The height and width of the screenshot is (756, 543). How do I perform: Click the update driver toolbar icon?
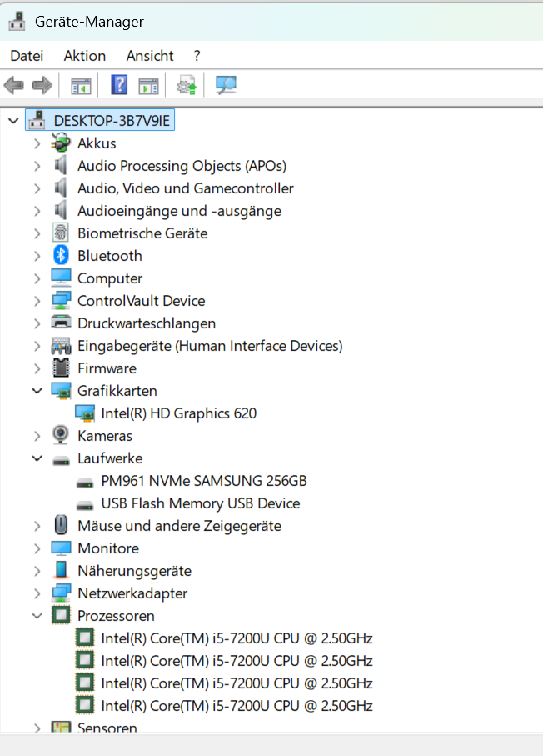click(187, 85)
